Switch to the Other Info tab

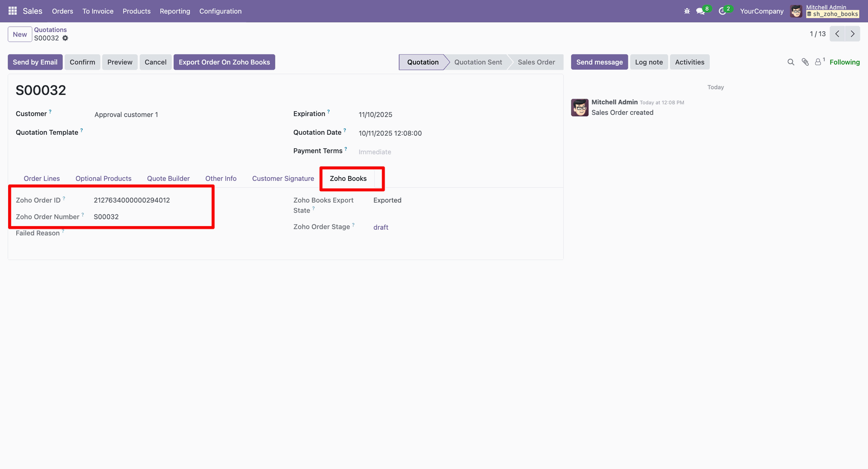tap(221, 179)
